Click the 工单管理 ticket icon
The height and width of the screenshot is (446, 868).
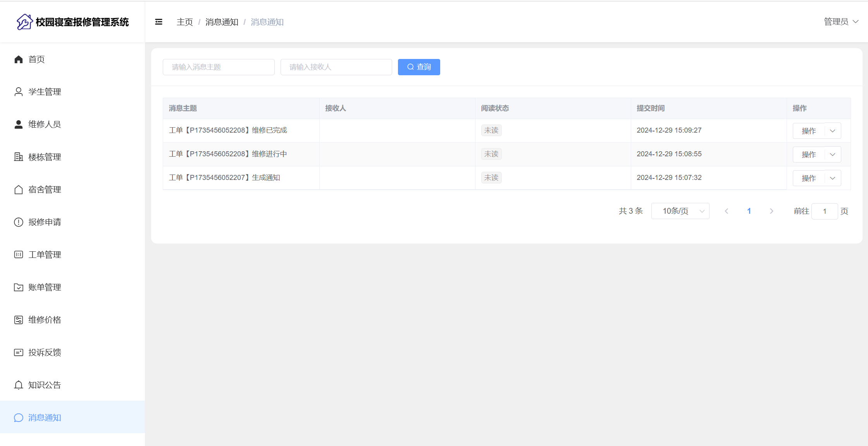[x=19, y=255]
